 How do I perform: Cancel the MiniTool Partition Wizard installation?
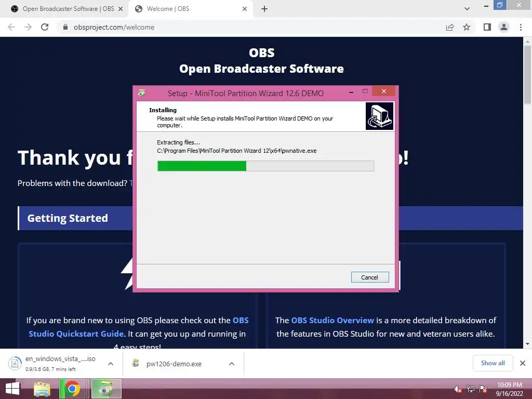pyautogui.click(x=370, y=277)
